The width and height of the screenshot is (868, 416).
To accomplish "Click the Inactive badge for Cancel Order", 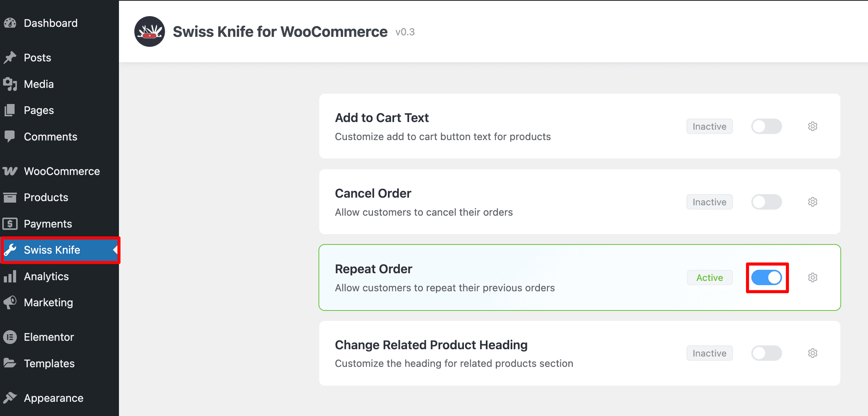I will coord(710,202).
